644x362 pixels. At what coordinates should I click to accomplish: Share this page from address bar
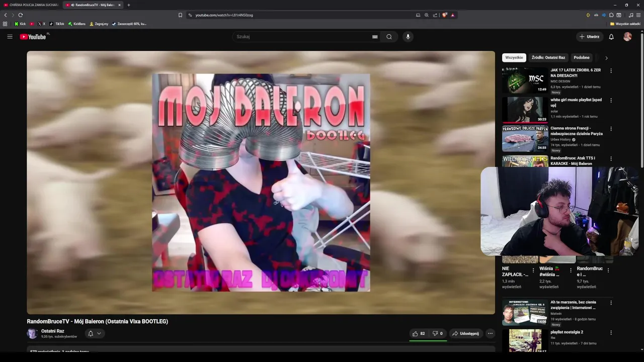[x=435, y=15]
